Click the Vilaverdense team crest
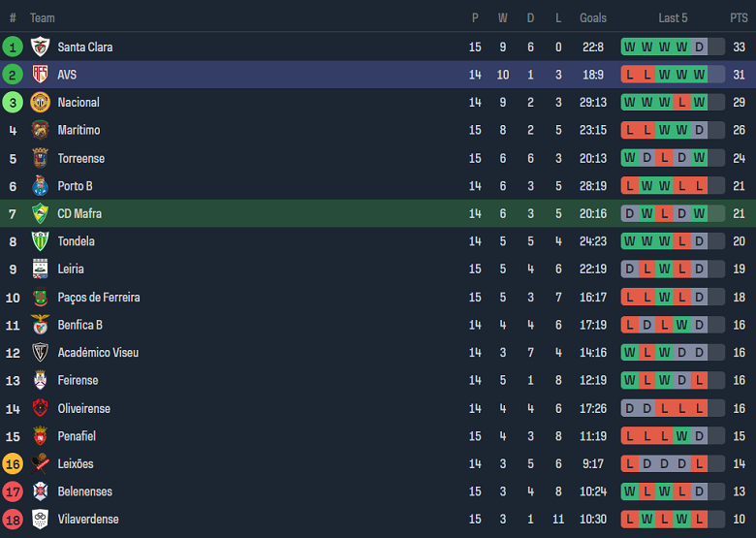756x538 pixels. (x=40, y=520)
